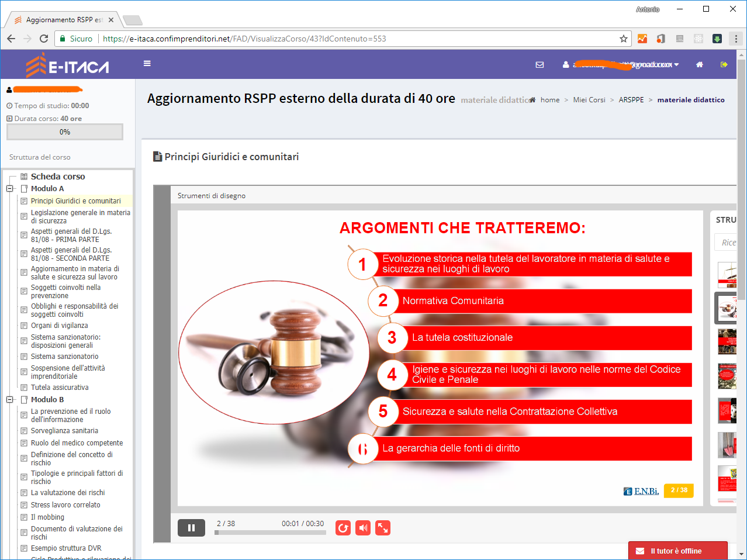
Task: Open La valutazione dei rischi lesson
Action: click(x=68, y=493)
